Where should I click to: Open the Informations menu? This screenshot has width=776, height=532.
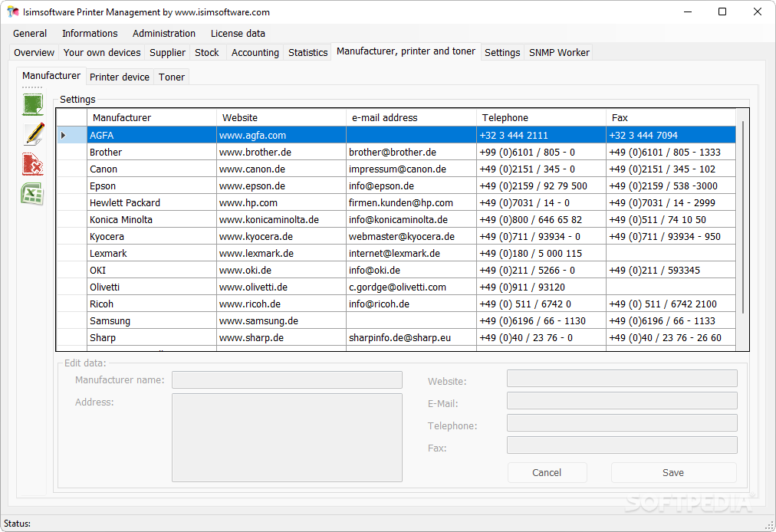point(90,33)
